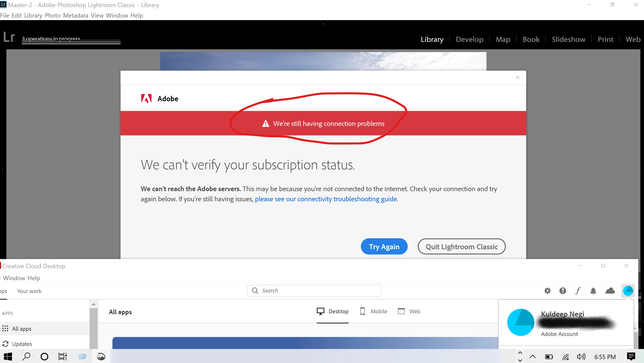
Task: Click the 6:55 PM clock
Action: point(605,357)
